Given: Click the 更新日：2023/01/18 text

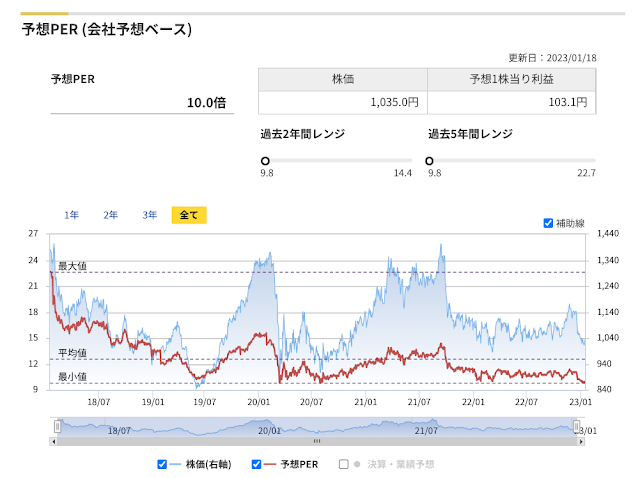Looking at the screenshot, I should click(x=552, y=58).
